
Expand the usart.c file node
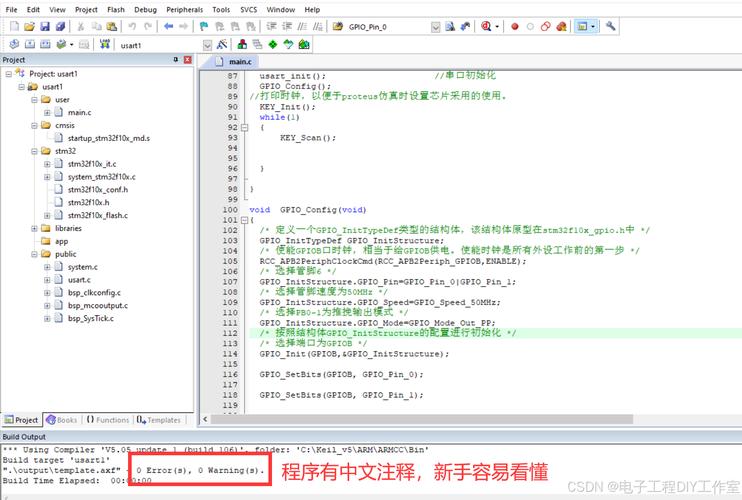[47, 280]
